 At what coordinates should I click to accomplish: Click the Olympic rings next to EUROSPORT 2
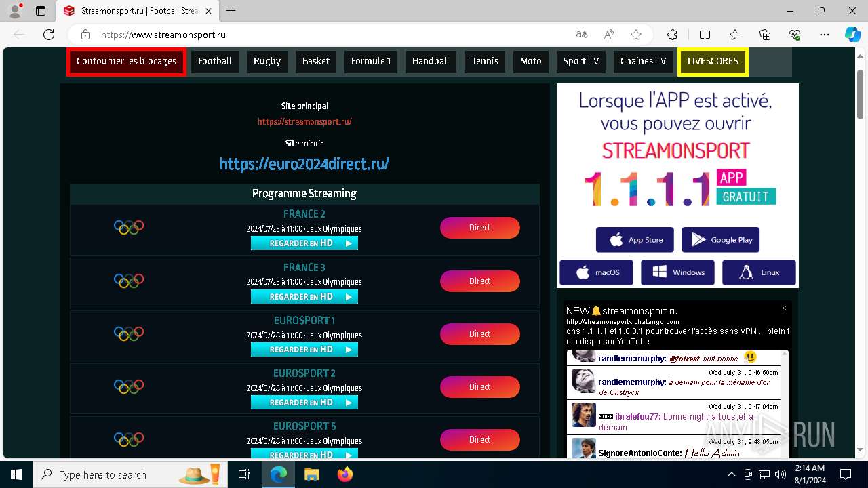[129, 386]
